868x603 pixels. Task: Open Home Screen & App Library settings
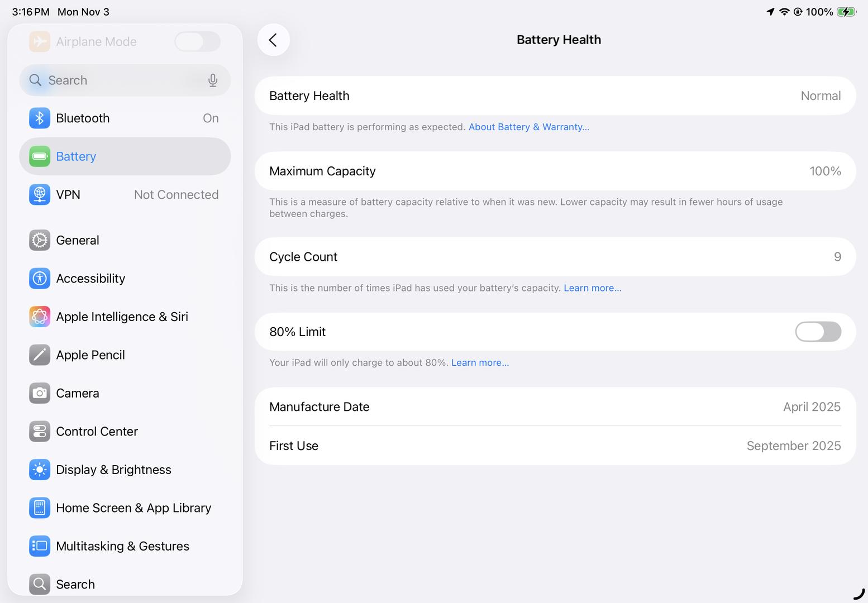[133, 508]
